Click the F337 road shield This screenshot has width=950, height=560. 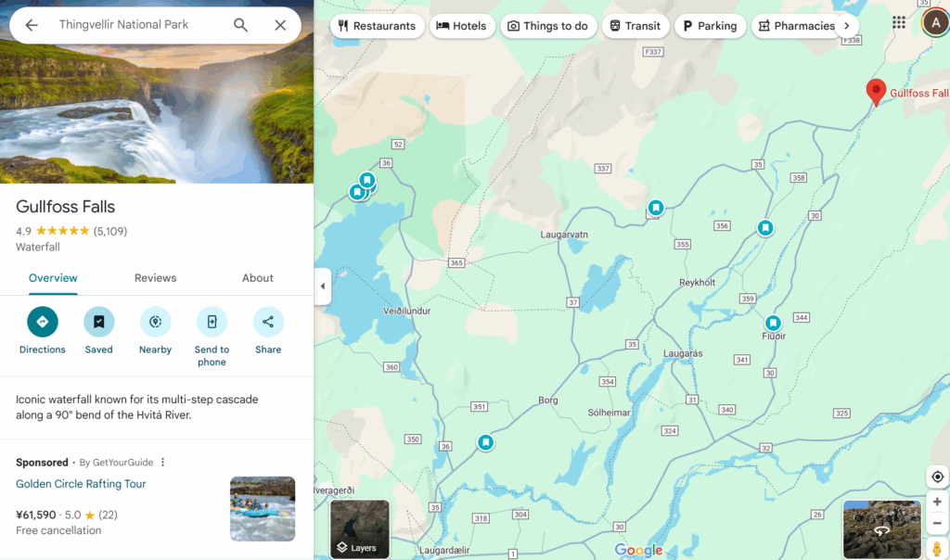652,52
